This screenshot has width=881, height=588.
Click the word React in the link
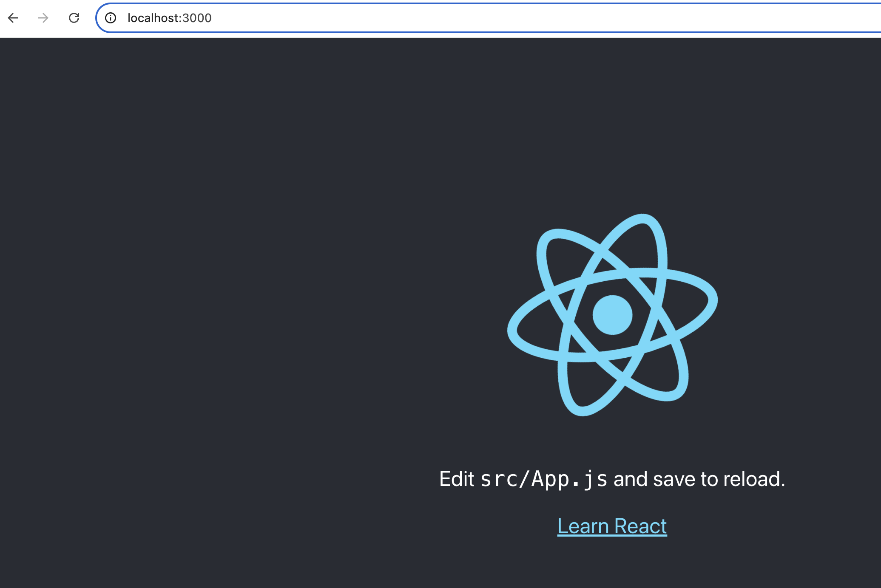(x=640, y=526)
